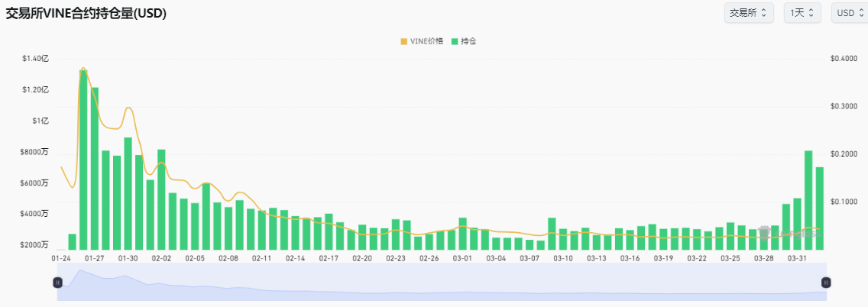868x307 pixels.
Task: Click the 03-31 date axis label
Action: point(797,259)
